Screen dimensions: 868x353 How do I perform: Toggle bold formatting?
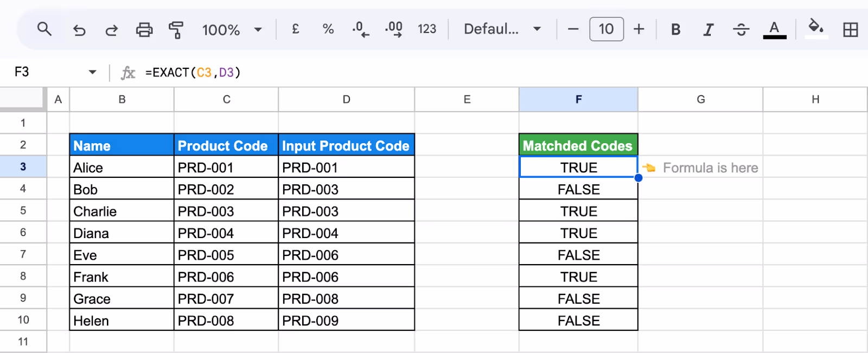pyautogui.click(x=675, y=29)
